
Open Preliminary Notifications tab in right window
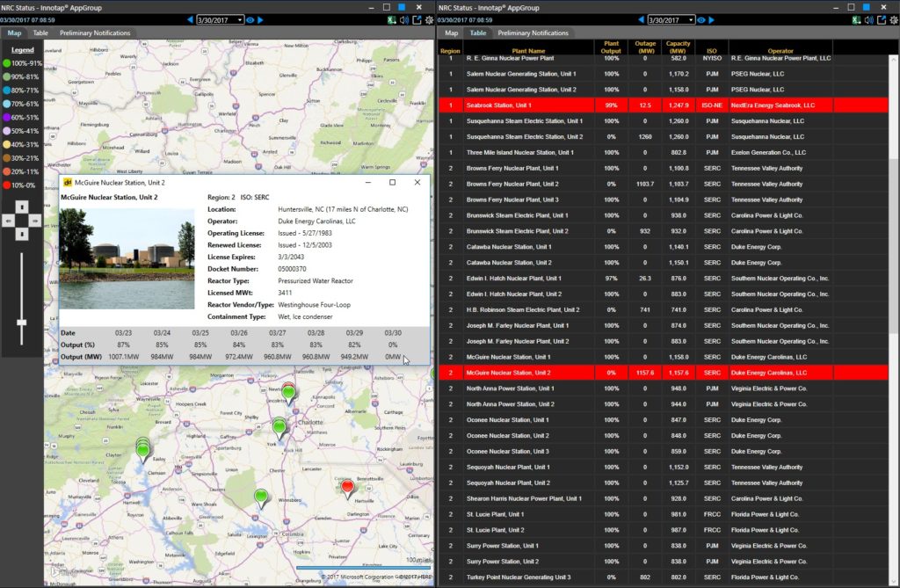coord(533,33)
